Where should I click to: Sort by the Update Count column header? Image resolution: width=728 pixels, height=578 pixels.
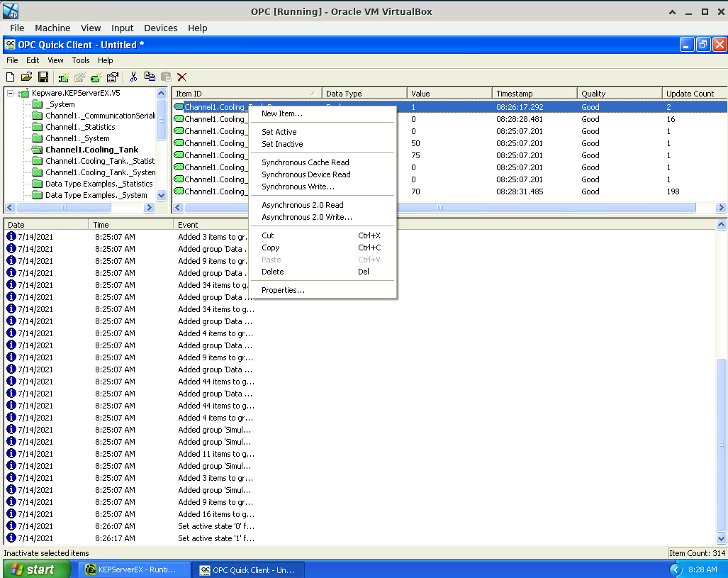[695, 94]
